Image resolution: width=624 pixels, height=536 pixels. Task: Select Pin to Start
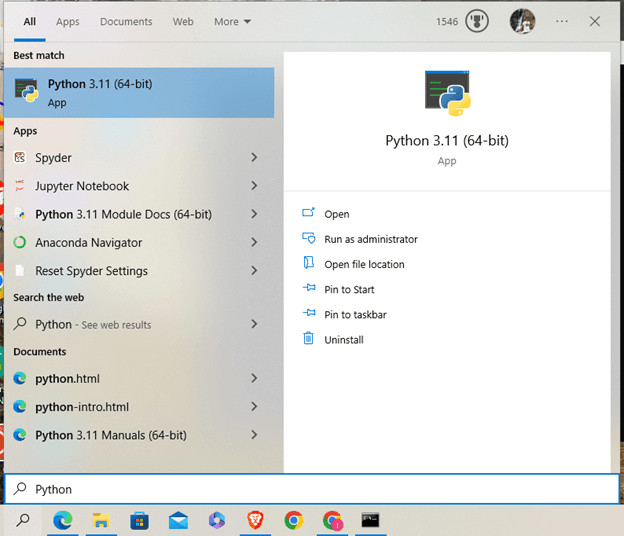pos(349,289)
